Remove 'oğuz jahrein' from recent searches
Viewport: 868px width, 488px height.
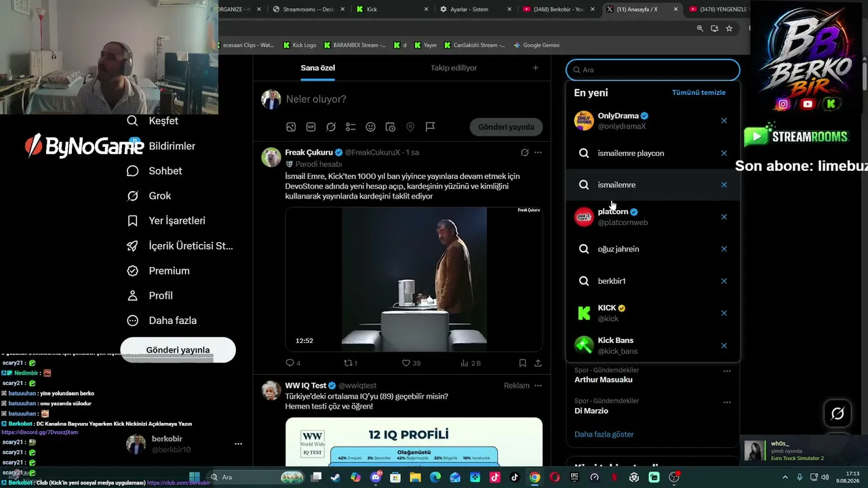724,249
